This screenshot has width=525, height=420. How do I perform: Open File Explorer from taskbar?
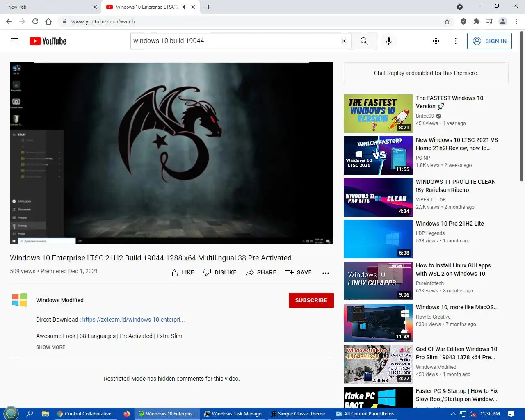click(45, 414)
